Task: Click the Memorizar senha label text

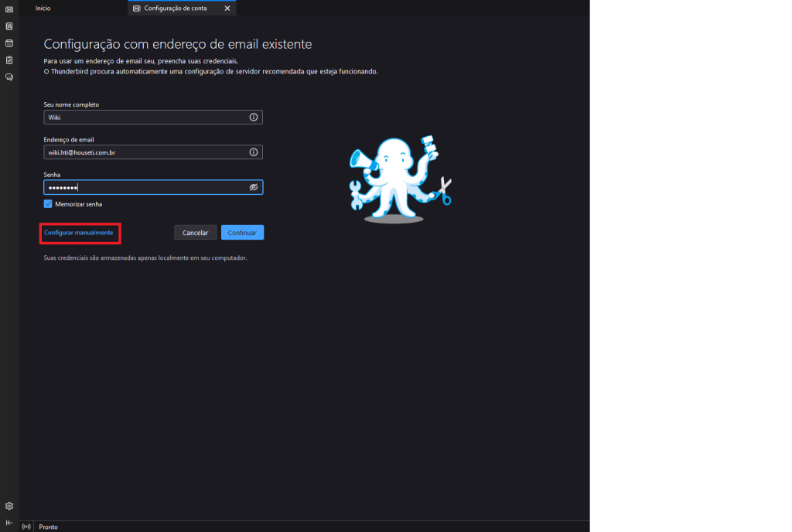Action: point(78,204)
